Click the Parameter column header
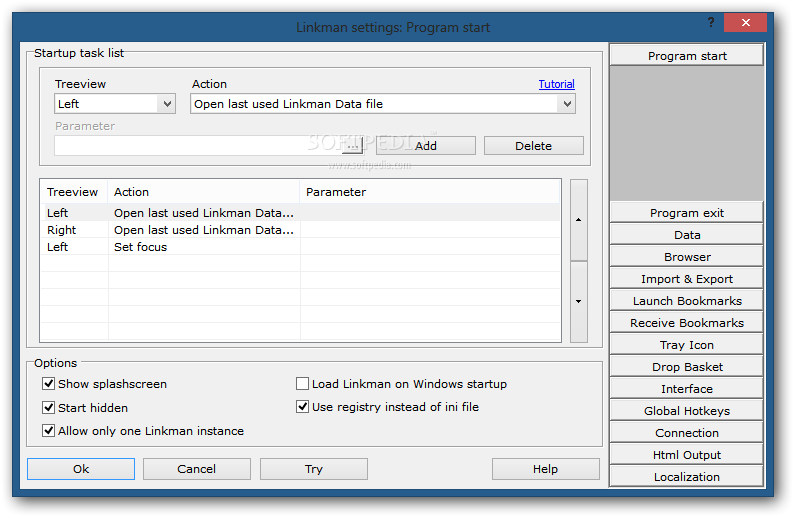Viewport: 794px width, 517px height. tap(430, 192)
